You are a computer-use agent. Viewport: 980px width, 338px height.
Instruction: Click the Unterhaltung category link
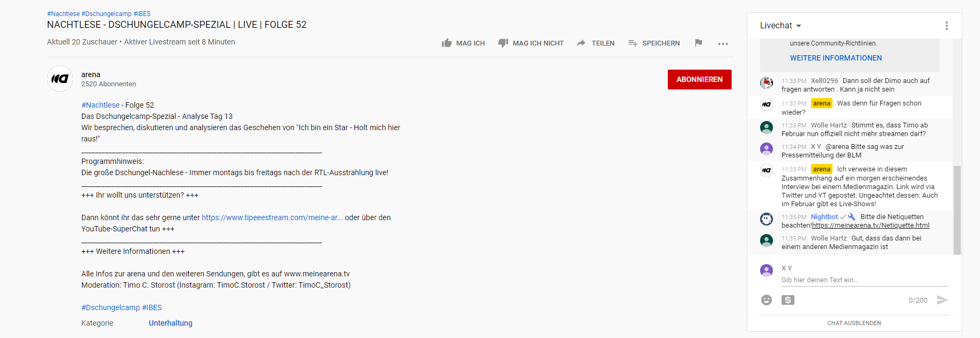tap(171, 323)
